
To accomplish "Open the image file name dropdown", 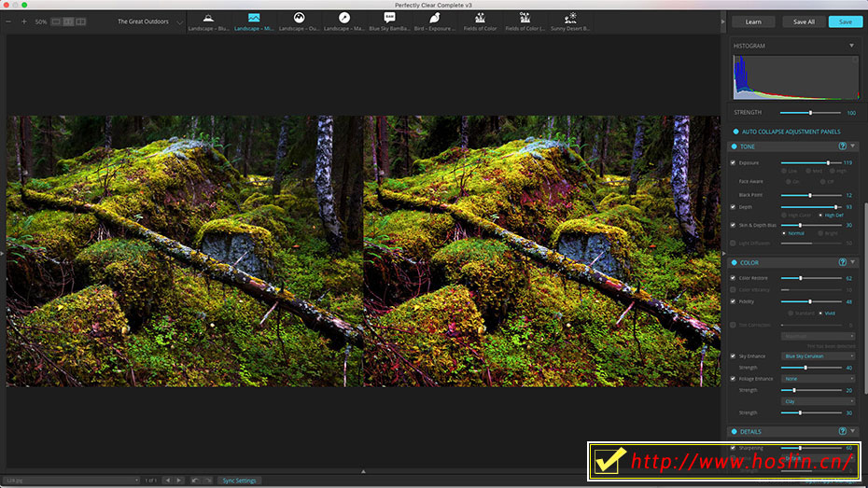I will [x=72, y=481].
